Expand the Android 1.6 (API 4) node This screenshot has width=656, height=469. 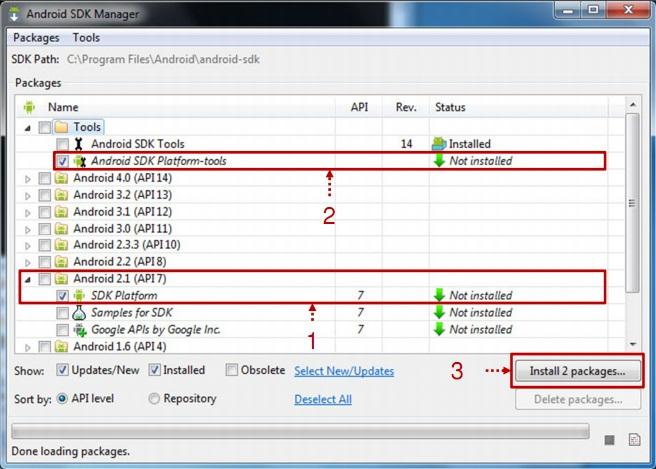click(x=28, y=347)
